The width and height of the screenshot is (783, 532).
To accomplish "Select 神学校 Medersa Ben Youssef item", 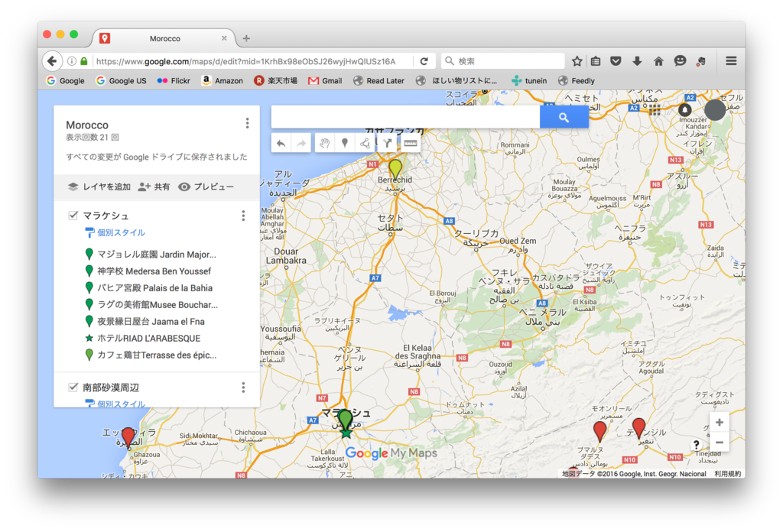I will pyautogui.click(x=148, y=271).
